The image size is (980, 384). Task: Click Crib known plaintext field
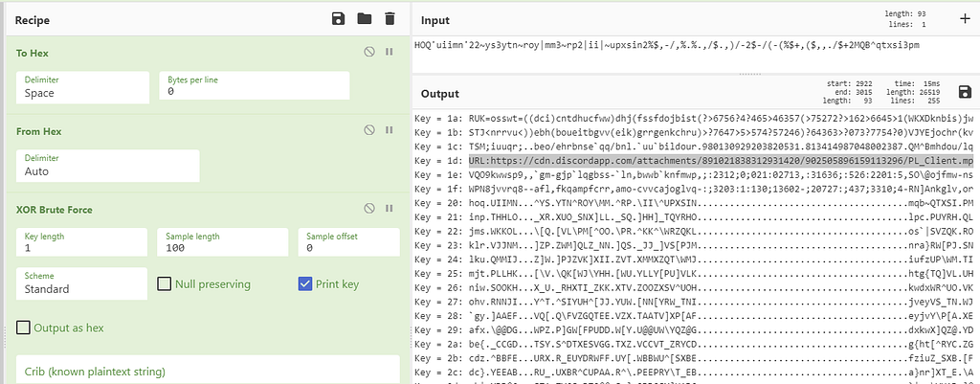tap(208, 370)
